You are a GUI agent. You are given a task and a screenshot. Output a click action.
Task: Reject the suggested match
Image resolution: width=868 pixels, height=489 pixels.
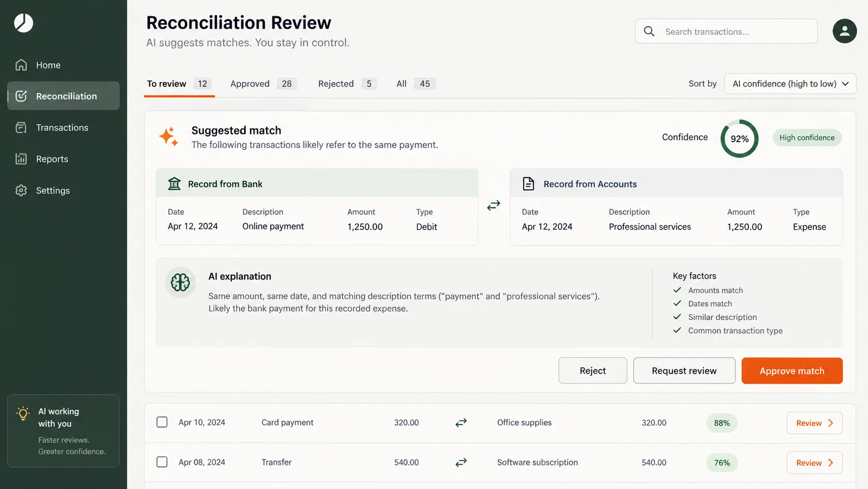tap(593, 371)
